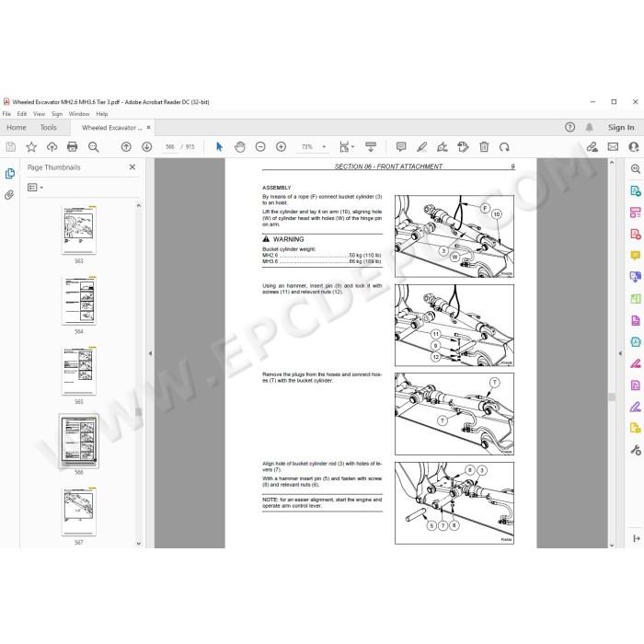The height and width of the screenshot is (644, 644).
Task: Open the View menu
Action: click(39, 114)
